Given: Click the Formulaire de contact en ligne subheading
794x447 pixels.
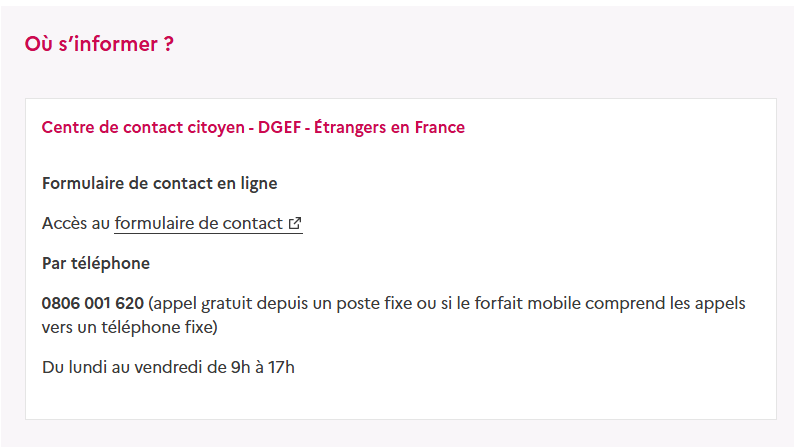Looking at the screenshot, I should (x=160, y=183).
